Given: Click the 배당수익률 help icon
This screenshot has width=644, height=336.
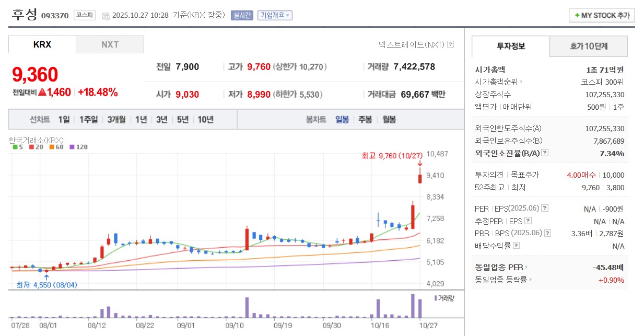Looking at the screenshot, I should pos(516,245).
